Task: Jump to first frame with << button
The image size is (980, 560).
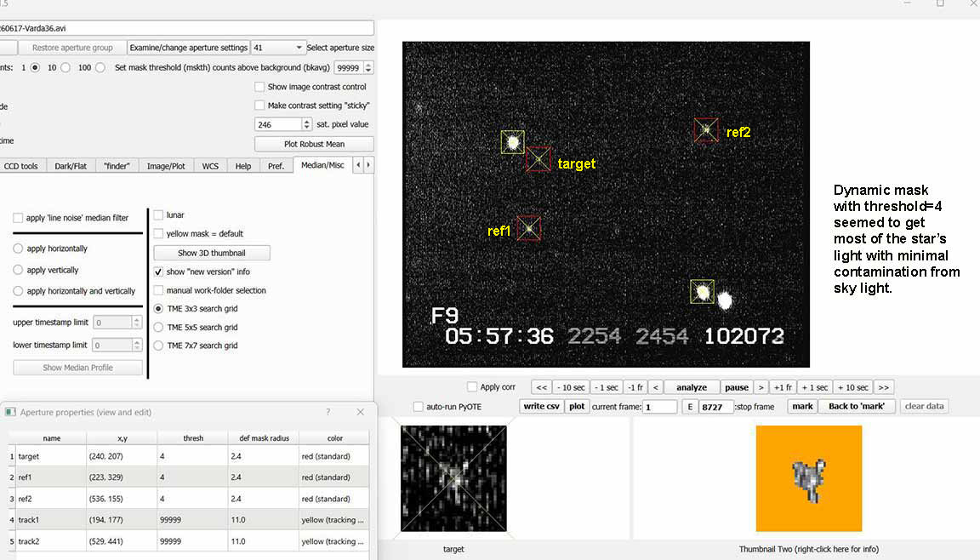Action: point(542,387)
